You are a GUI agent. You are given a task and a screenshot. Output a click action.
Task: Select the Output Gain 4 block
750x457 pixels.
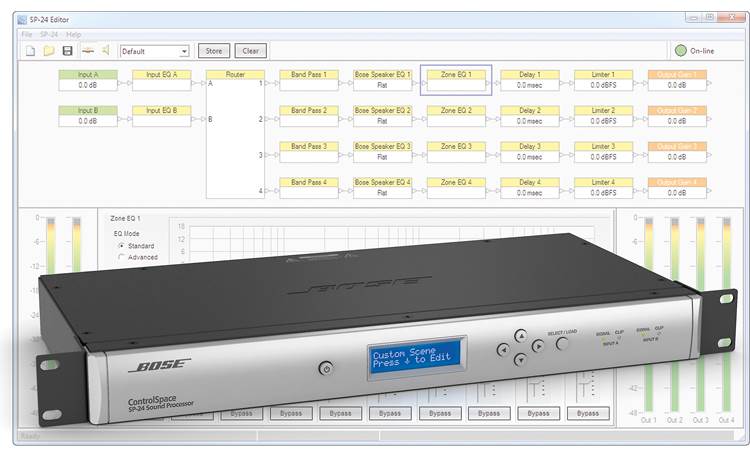[x=677, y=188]
